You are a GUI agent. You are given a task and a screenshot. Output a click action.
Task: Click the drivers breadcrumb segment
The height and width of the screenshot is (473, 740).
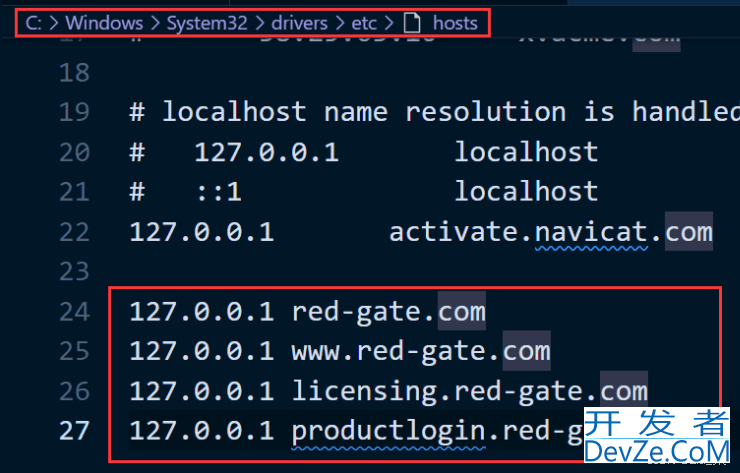(x=299, y=23)
